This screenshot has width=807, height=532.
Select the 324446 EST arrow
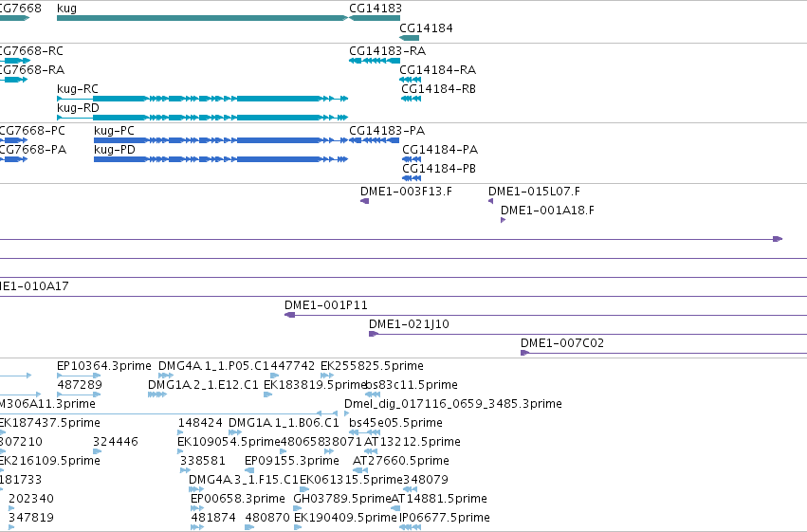coord(98,451)
